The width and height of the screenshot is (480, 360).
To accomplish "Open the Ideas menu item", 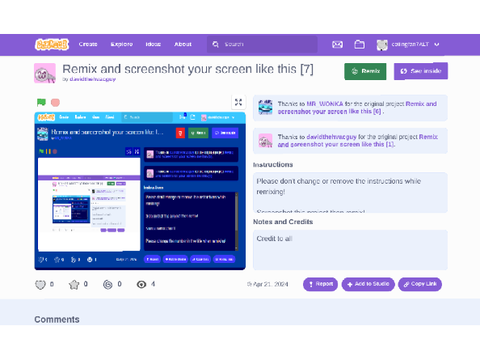I will tap(153, 44).
